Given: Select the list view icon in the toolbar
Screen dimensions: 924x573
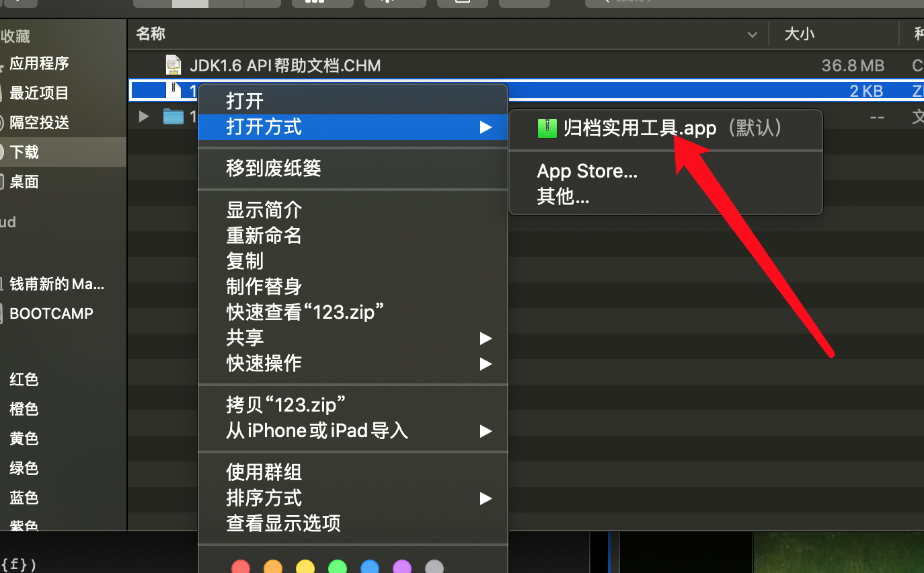Looking at the screenshot, I should (x=190, y=3).
